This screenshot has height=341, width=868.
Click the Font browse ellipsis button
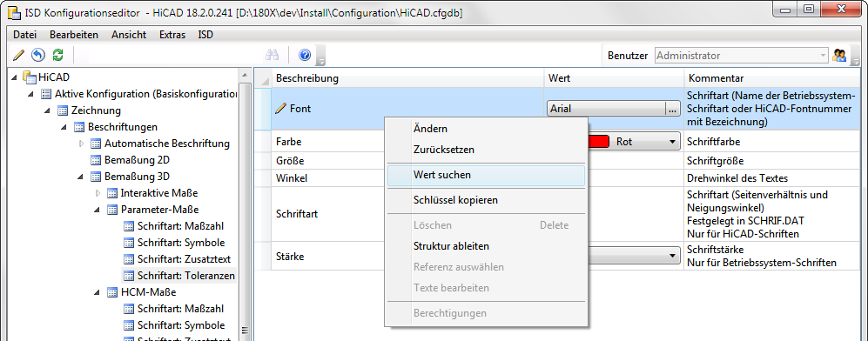pyautogui.click(x=672, y=109)
